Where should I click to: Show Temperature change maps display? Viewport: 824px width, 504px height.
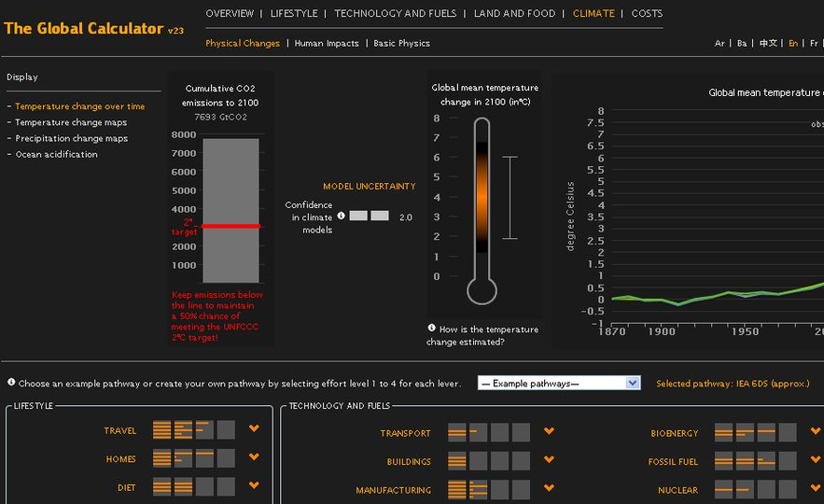[71, 122]
